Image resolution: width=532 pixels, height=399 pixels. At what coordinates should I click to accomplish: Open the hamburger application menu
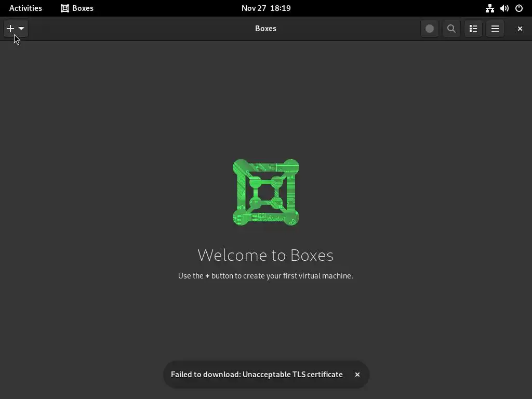pyautogui.click(x=495, y=29)
